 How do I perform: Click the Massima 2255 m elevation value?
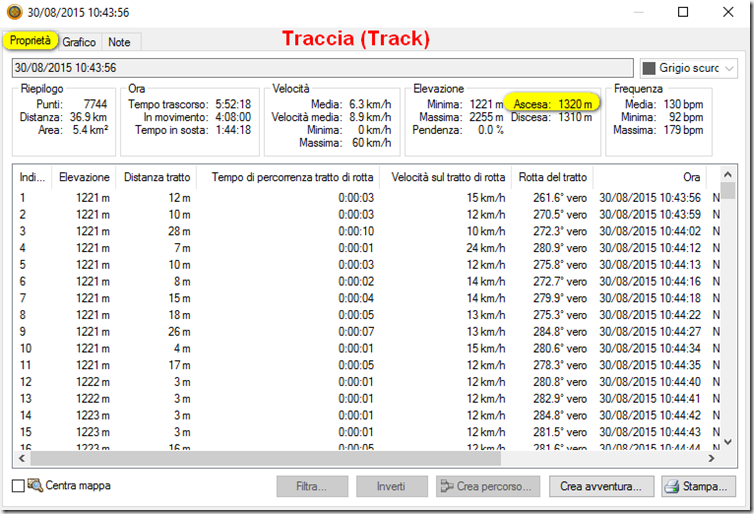click(x=486, y=117)
